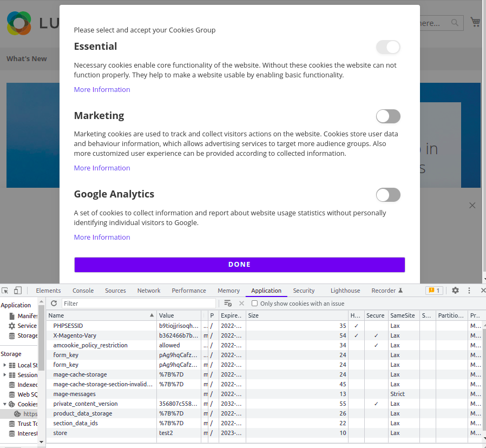Check Only show cookies with an issue
This screenshot has width=486, height=448.
(x=254, y=304)
